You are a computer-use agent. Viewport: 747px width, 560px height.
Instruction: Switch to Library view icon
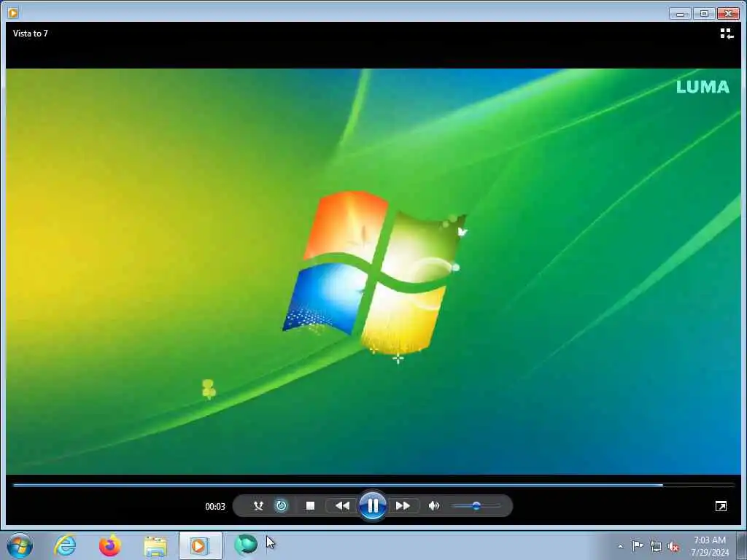tap(727, 34)
